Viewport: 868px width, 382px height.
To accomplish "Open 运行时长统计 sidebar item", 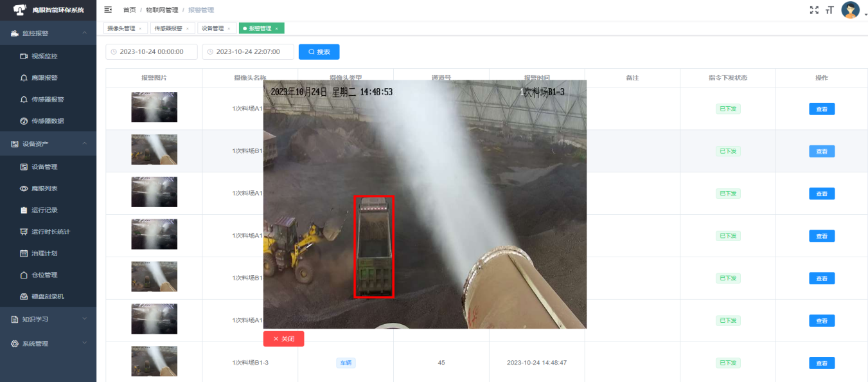I will coord(50,232).
